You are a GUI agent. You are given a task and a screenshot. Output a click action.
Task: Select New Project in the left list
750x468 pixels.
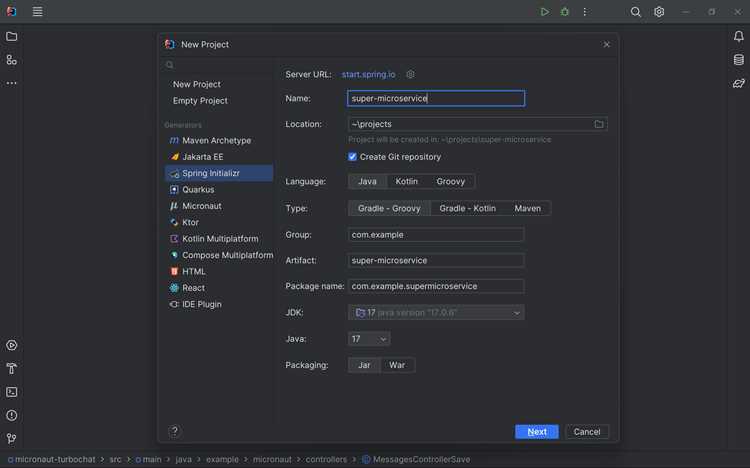tap(197, 84)
